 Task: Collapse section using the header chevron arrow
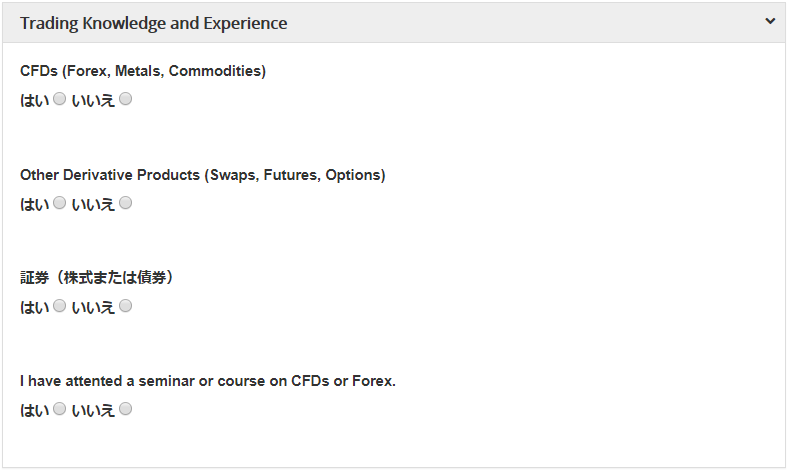770,21
